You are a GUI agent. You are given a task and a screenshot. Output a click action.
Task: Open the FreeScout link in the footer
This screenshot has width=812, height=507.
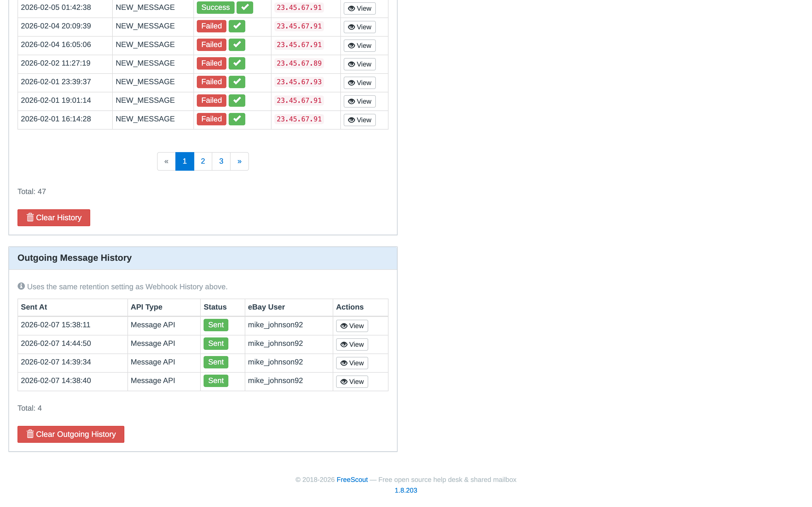pos(352,479)
